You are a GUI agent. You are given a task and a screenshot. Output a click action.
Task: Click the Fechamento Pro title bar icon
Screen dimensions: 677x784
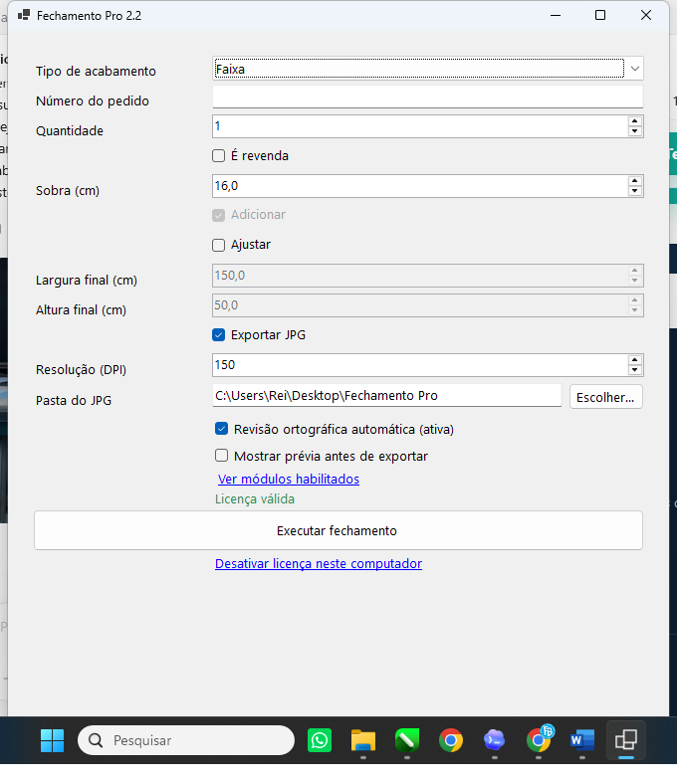(24, 16)
